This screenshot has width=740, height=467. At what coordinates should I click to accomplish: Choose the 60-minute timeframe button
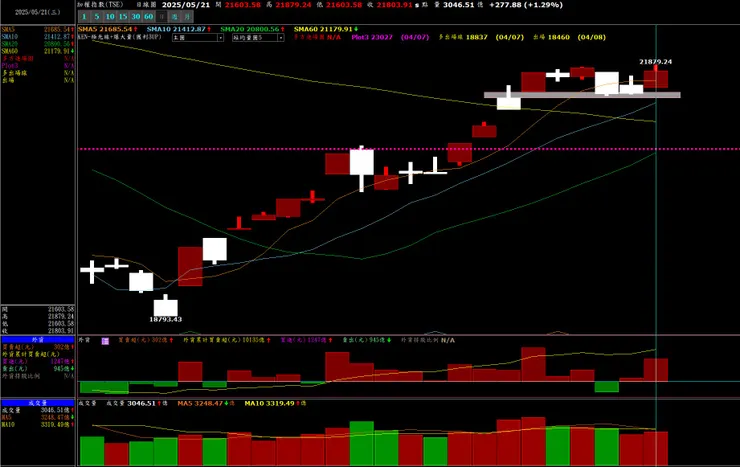(x=149, y=17)
